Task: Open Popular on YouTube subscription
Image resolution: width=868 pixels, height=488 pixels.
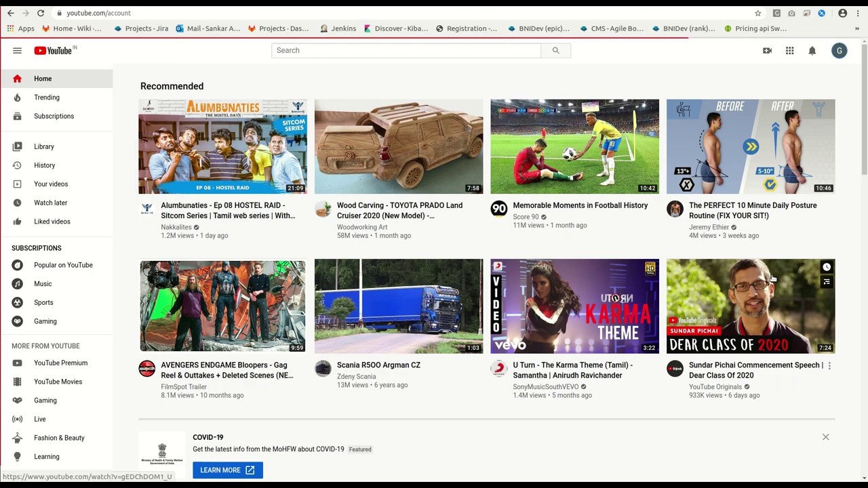Action: (56, 265)
